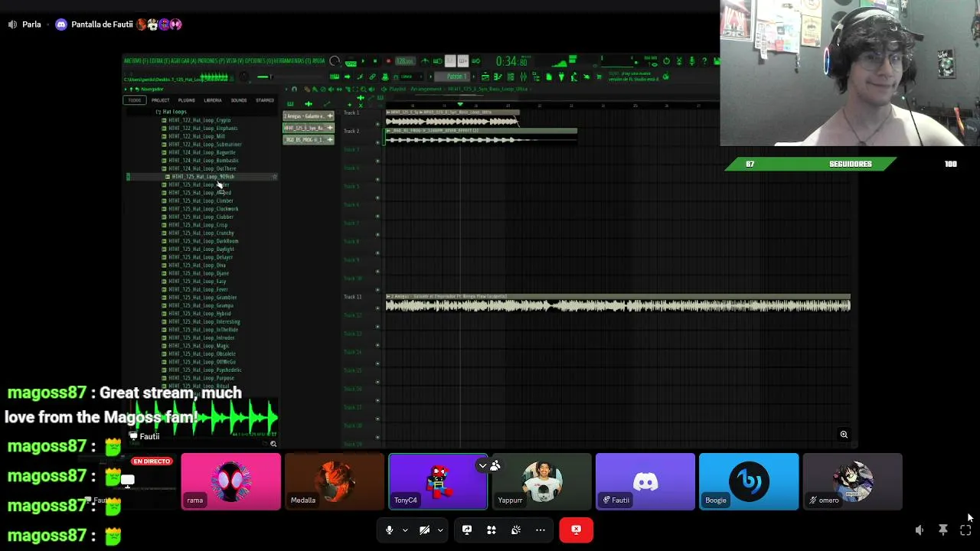Select HTHT_125_Hat_Loop_Clockwork sample
980x551 pixels.
203,209
